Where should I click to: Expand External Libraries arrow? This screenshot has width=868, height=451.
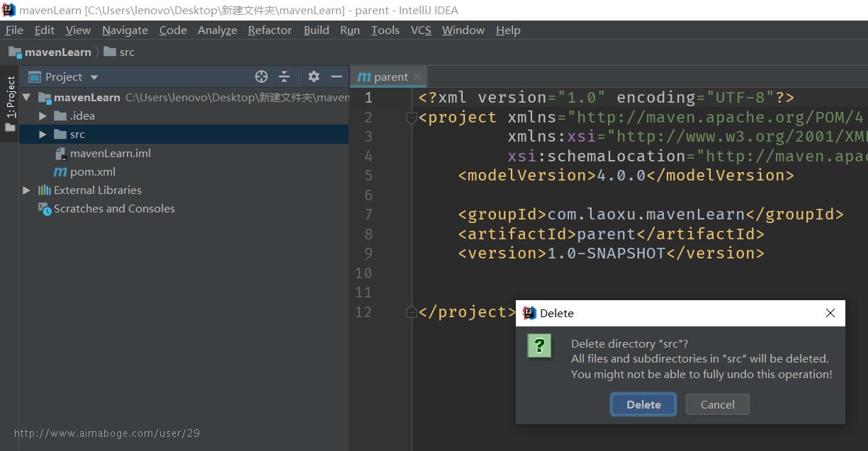tap(26, 190)
